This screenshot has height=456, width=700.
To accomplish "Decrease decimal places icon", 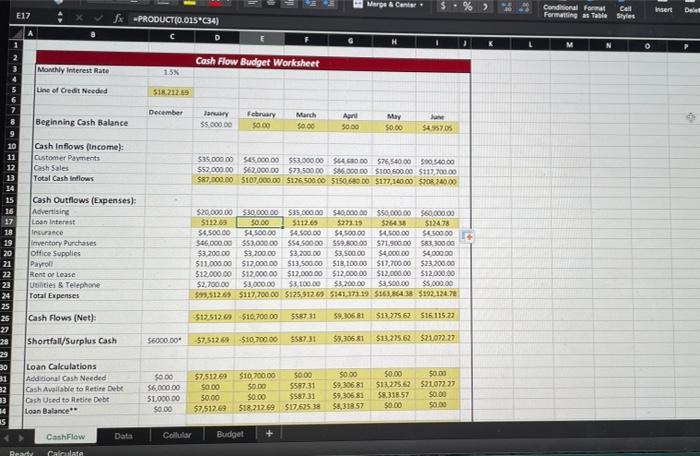I will [524, 8].
